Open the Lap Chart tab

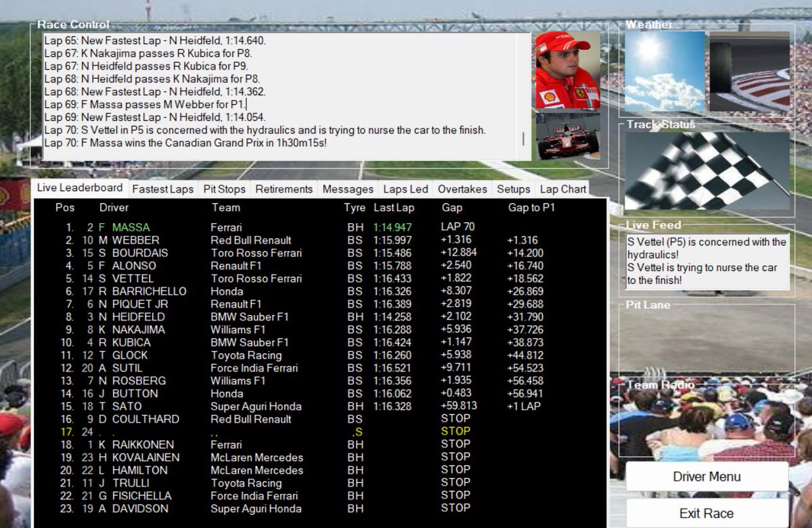pyautogui.click(x=563, y=189)
